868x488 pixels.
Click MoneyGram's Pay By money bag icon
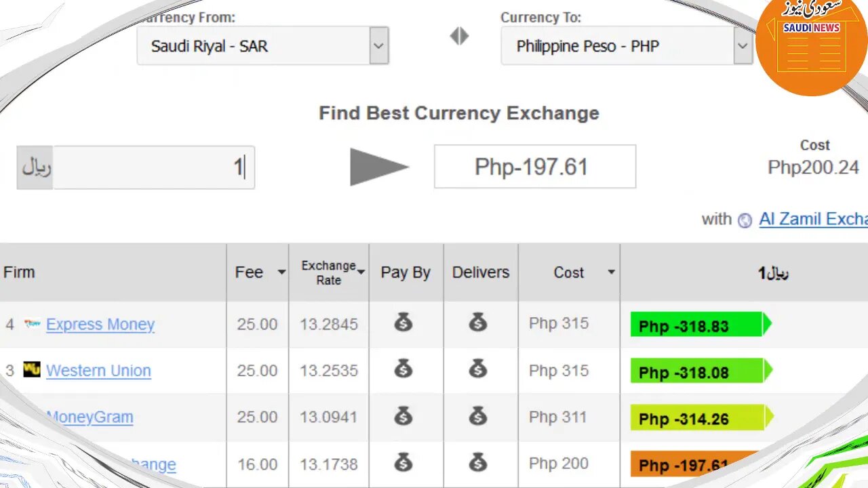click(403, 415)
